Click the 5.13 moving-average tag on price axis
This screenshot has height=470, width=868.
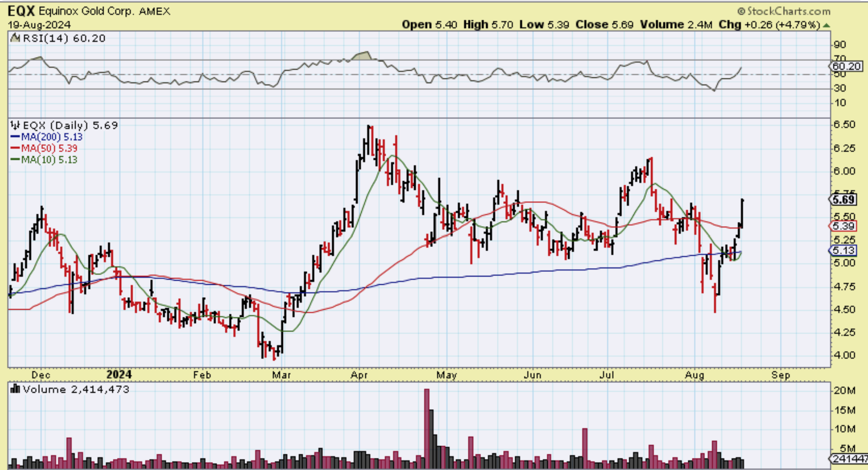point(843,251)
